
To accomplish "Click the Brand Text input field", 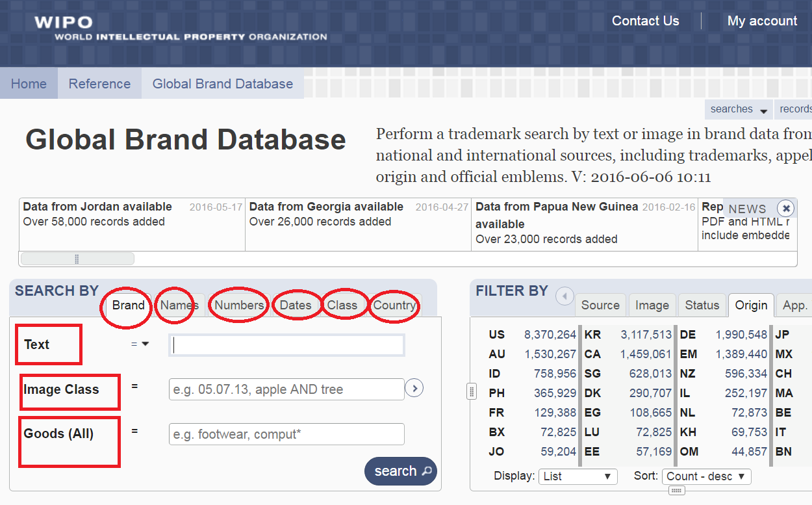I will point(286,345).
